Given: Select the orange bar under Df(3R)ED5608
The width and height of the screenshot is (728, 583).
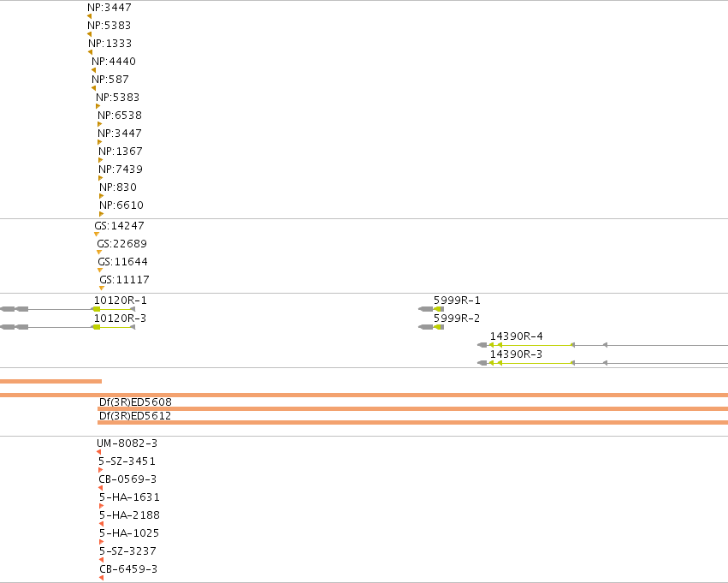Looking at the screenshot, I should [412, 409].
